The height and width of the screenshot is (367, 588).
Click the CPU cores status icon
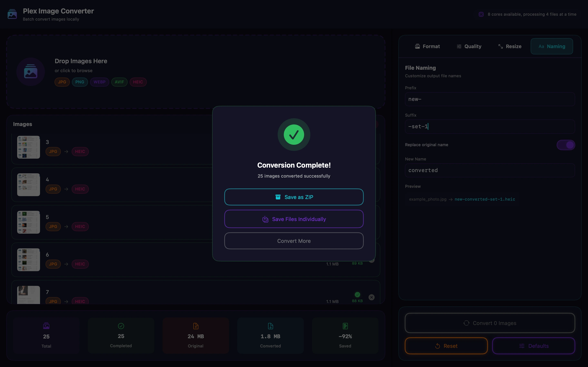click(x=481, y=14)
